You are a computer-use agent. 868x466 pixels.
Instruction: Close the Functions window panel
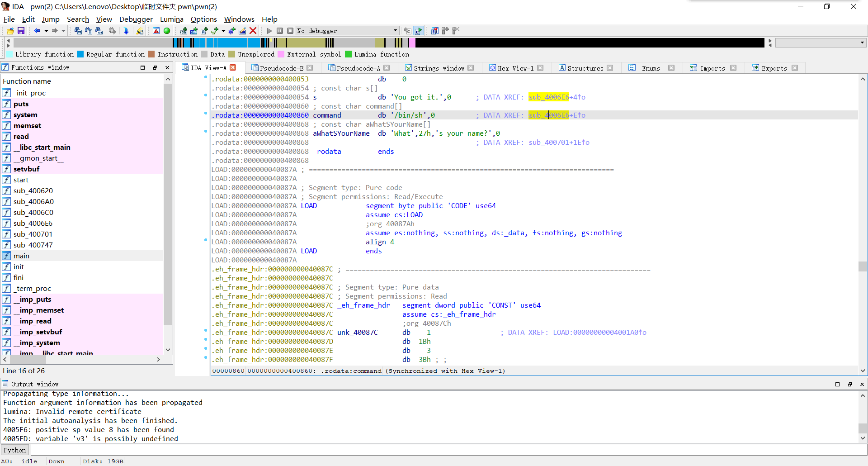(x=167, y=67)
